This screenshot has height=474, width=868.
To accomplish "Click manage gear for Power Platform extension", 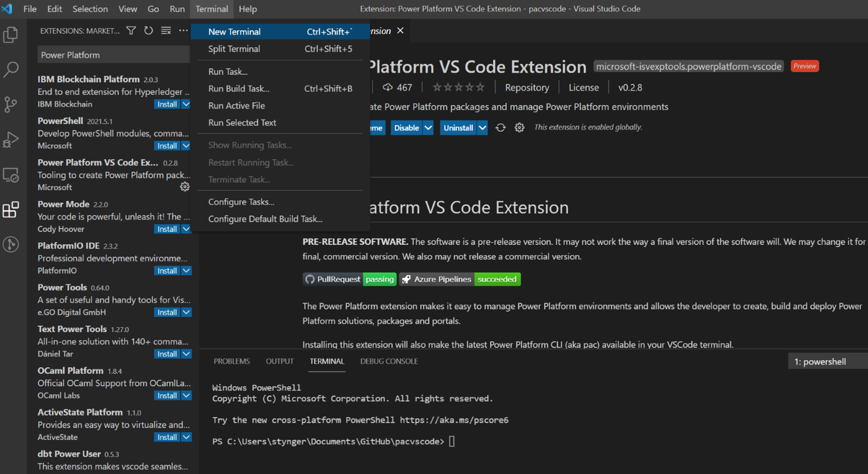I will click(185, 187).
